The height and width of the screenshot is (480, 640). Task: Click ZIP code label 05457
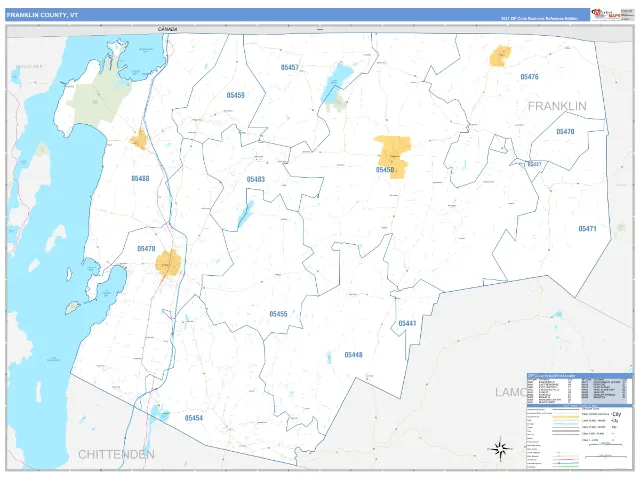pos(289,67)
